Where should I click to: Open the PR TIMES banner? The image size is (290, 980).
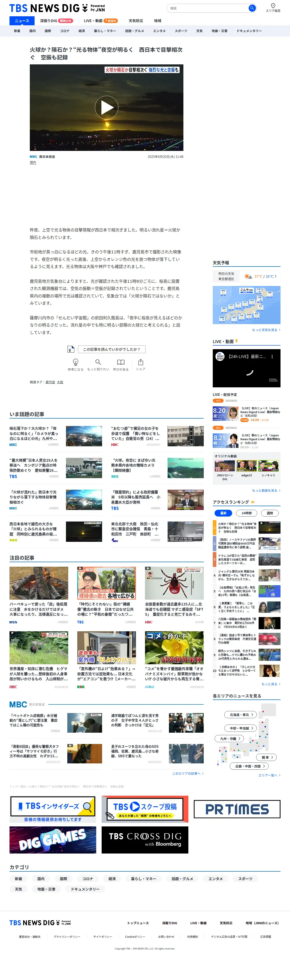coord(237,809)
